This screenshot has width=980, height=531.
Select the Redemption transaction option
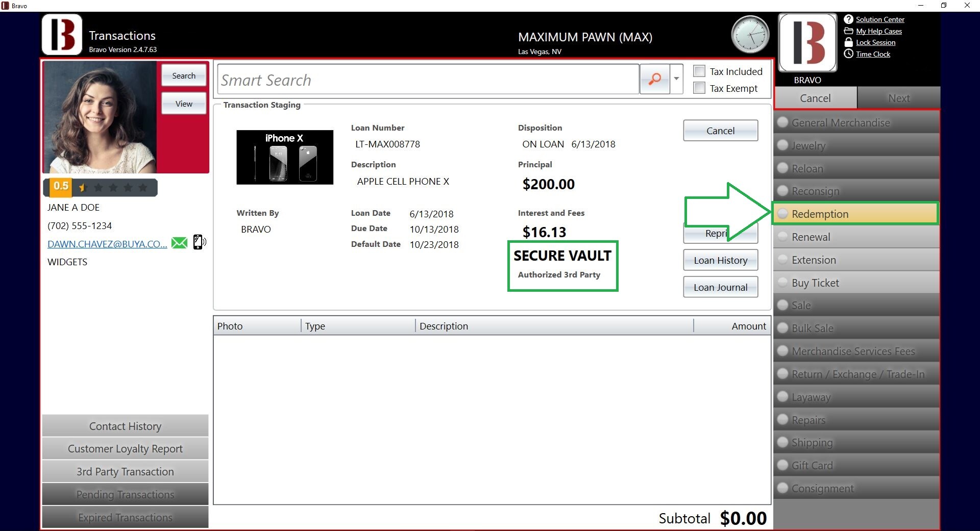click(x=856, y=214)
